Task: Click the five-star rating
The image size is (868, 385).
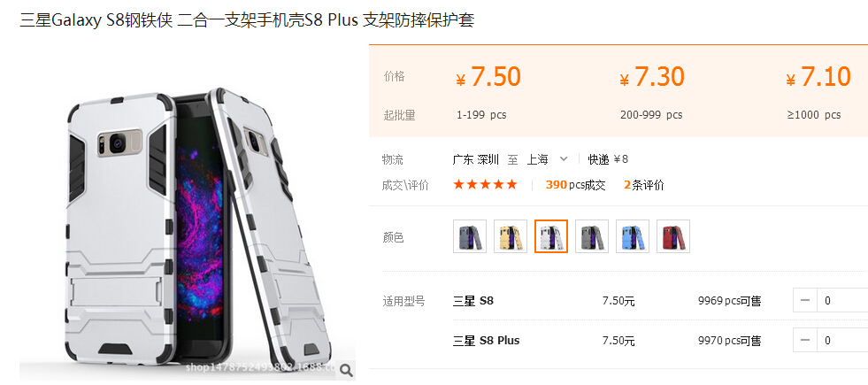Action: click(485, 184)
